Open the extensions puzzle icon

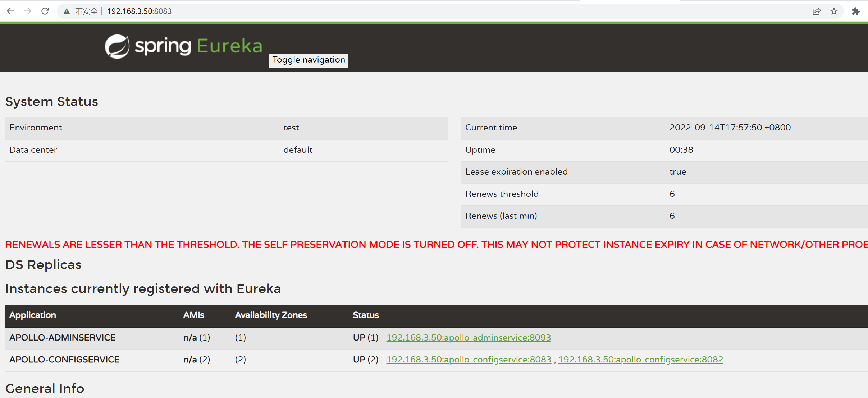[856, 11]
